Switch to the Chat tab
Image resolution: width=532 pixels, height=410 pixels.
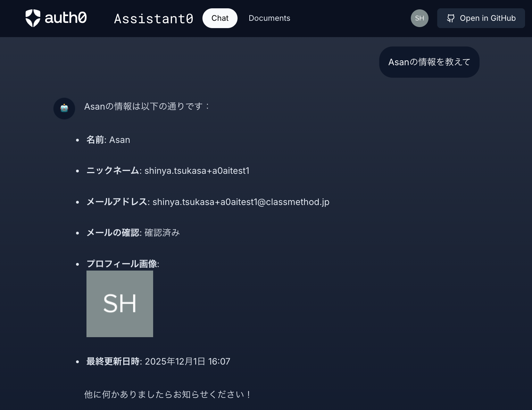[220, 18]
